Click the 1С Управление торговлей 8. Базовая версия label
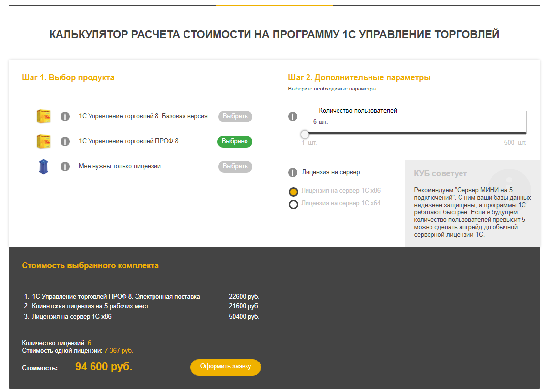This screenshot has width=553, height=392. pyautogui.click(x=144, y=116)
